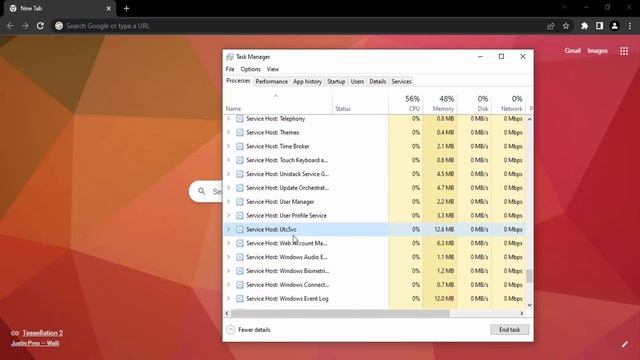
Task: Switch to App history tab
Action: coord(307,82)
